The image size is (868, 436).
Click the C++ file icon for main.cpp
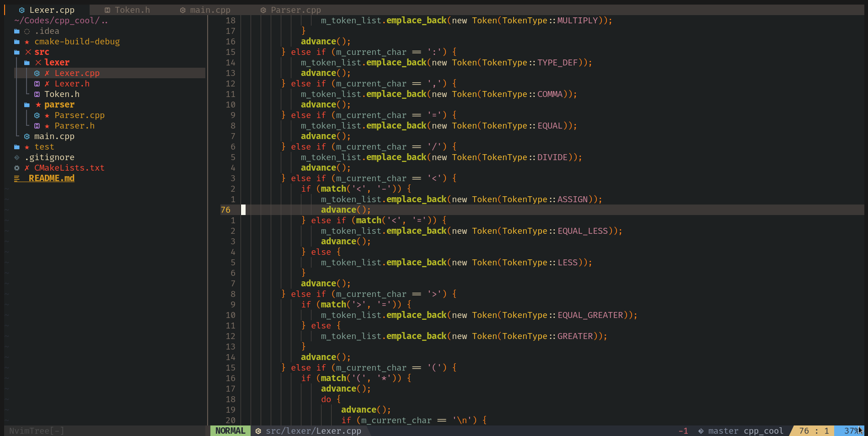tap(27, 136)
